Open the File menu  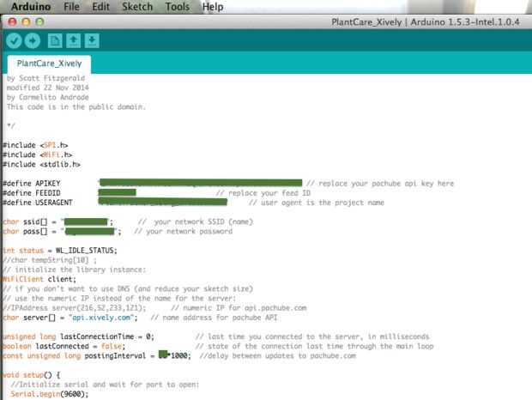tap(71, 7)
